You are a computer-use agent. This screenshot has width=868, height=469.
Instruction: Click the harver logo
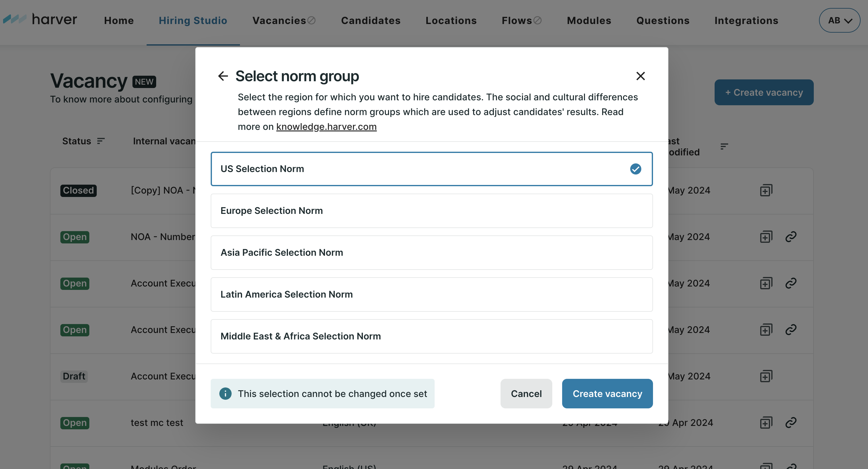tap(40, 19)
